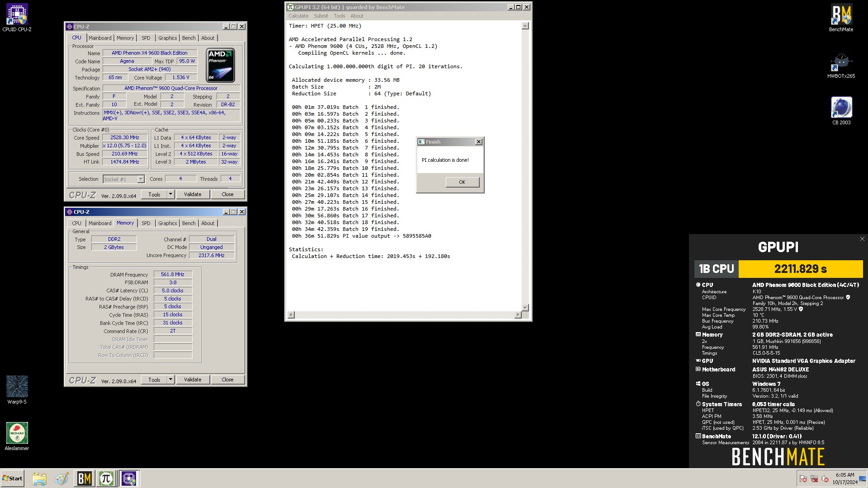Open CPUID CPU-Z desktop shortcut
Screen dimensions: 868x488
[x=17, y=18]
